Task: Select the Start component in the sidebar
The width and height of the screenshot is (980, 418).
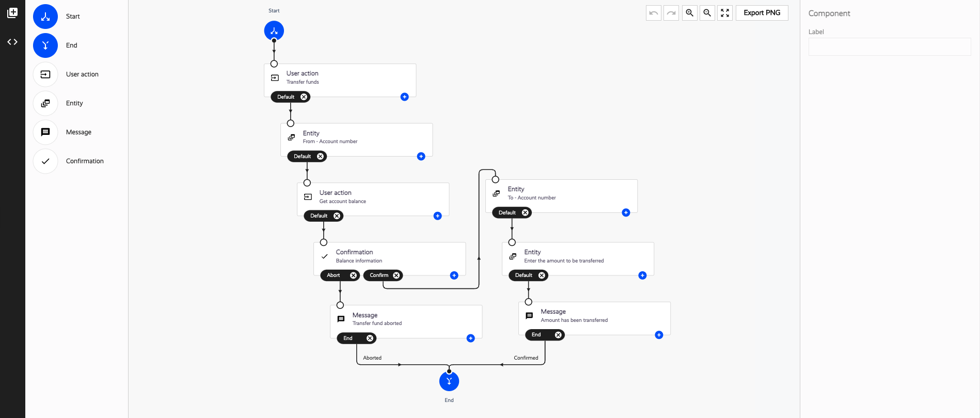Action: point(45,16)
